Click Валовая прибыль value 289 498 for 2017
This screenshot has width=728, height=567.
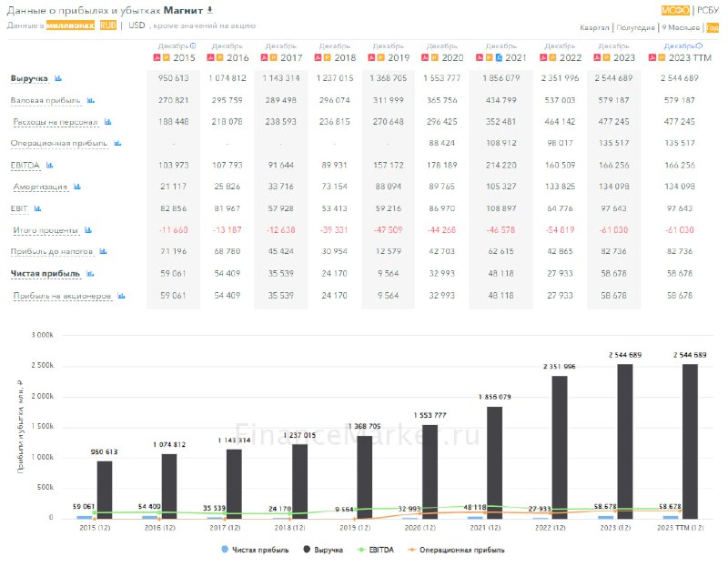[x=280, y=100]
